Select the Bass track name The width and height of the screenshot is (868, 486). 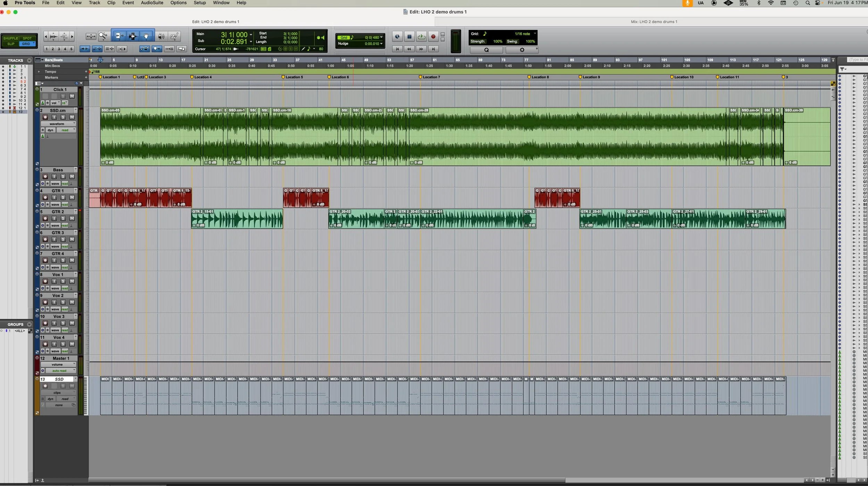(x=58, y=170)
